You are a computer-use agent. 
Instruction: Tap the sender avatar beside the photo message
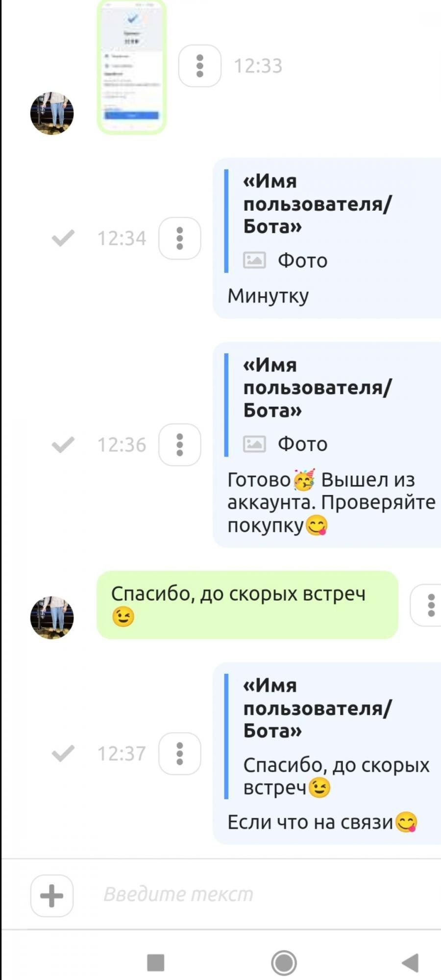coord(52,113)
